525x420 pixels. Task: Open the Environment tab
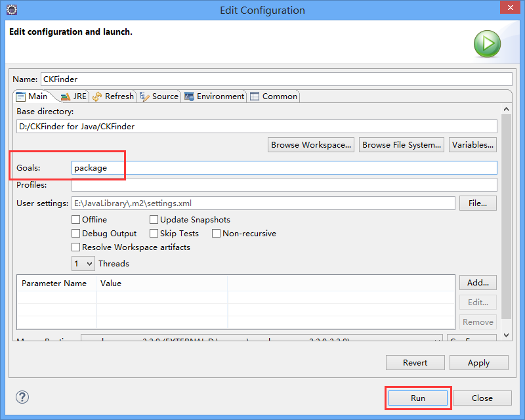click(215, 96)
